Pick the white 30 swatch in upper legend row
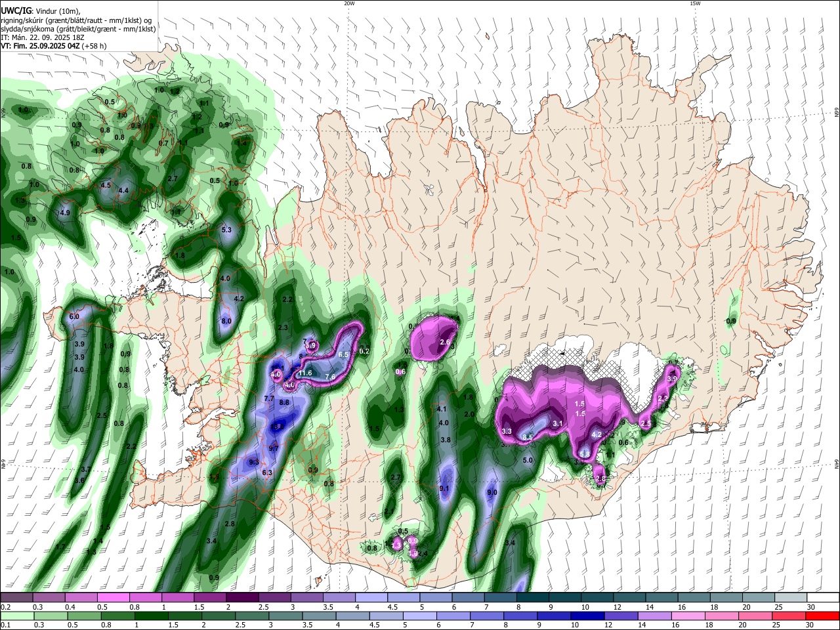This screenshot has width=840, height=630. pos(824,598)
